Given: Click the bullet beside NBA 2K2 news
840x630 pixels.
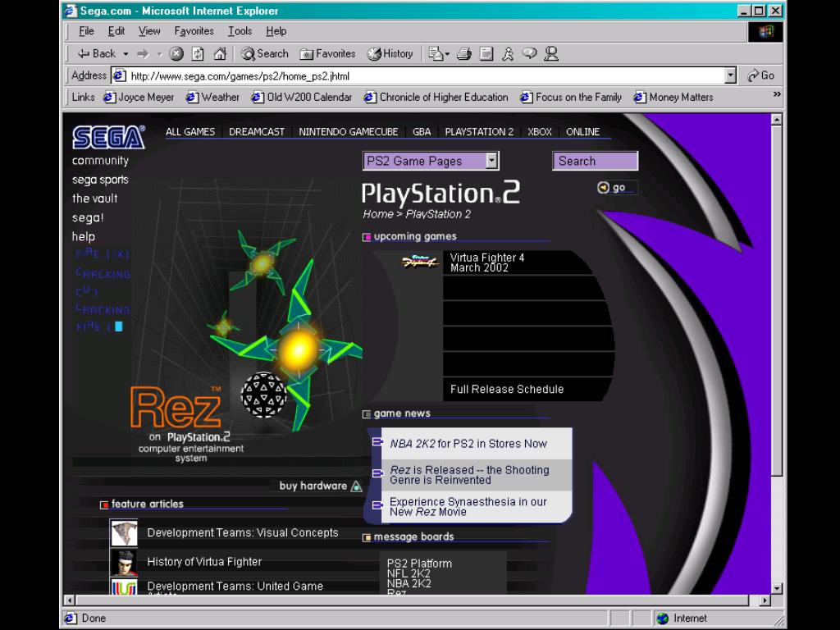Looking at the screenshot, I should click(x=377, y=442).
